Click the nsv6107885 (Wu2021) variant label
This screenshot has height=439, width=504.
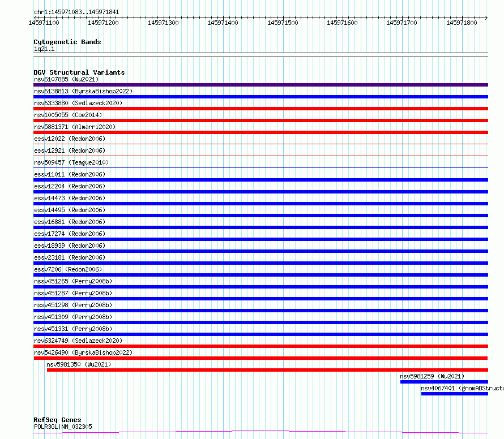(x=66, y=79)
